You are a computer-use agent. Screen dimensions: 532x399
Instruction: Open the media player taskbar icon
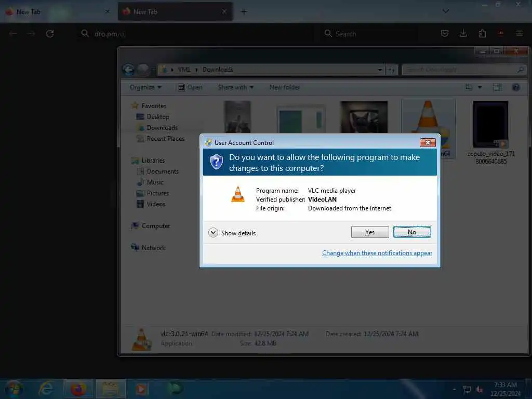click(x=142, y=389)
